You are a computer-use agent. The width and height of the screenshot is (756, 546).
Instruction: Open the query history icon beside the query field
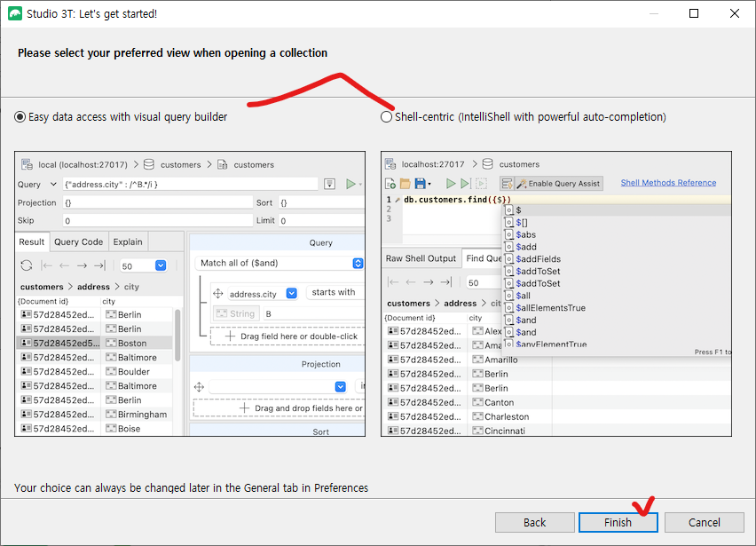[x=330, y=184]
